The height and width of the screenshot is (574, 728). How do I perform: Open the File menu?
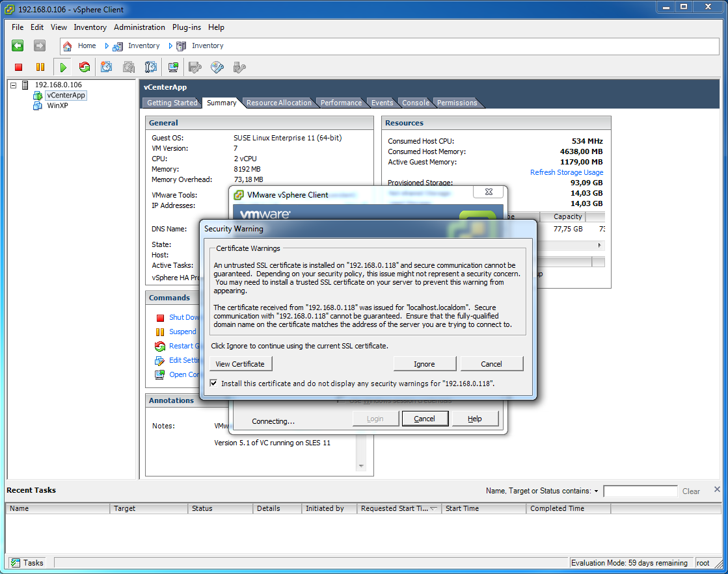(18, 27)
